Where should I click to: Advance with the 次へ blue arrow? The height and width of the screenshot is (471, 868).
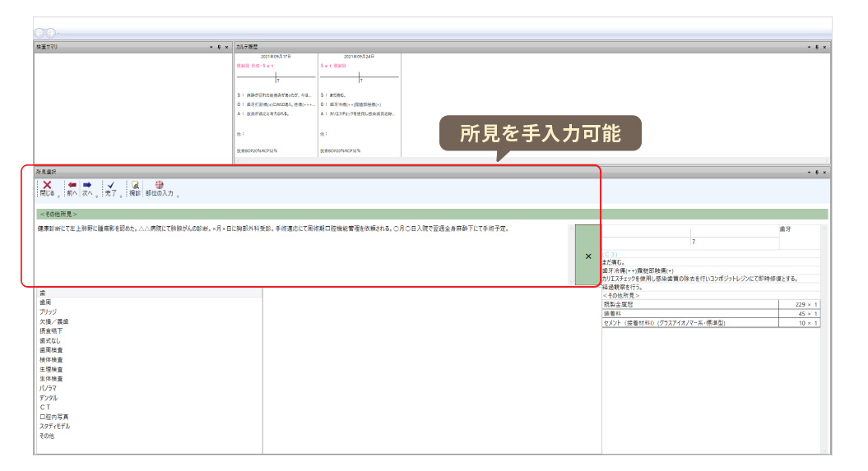[x=87, y=187]
